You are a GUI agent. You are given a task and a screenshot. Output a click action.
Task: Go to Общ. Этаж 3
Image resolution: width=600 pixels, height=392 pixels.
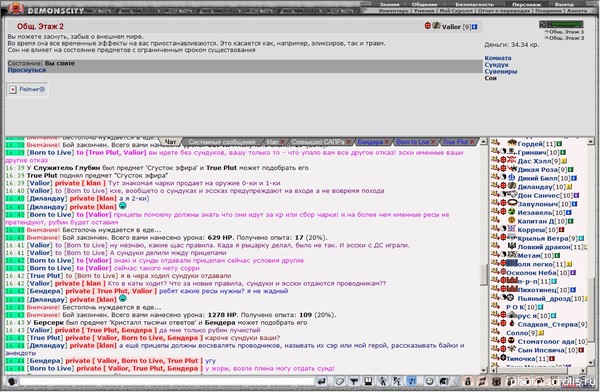click(x=566, y=38)
